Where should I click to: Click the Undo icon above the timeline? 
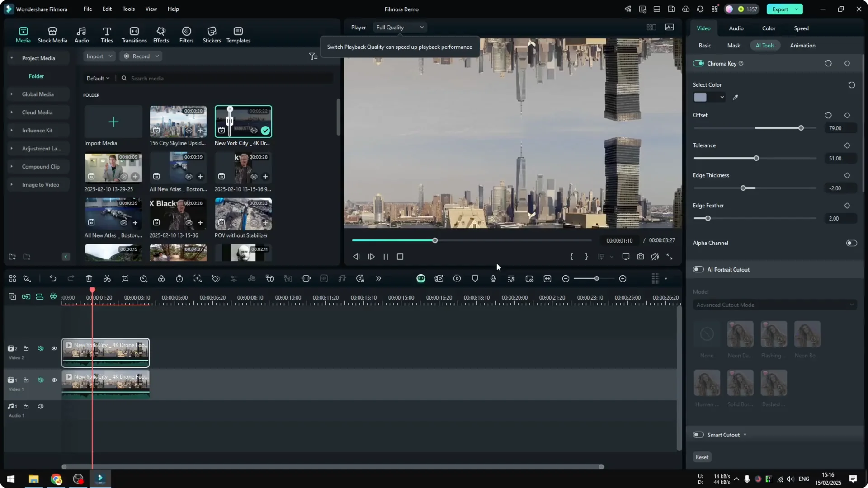[x=53, y=278]
